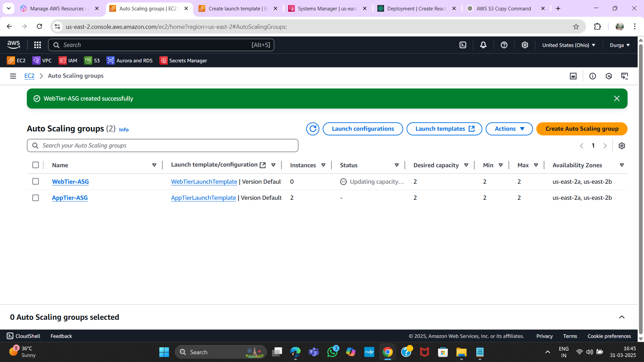The image size is (644, 362).
Task: Open the console settings gear in the top bar
Action: pyautogui.click(x=525, y=45)
